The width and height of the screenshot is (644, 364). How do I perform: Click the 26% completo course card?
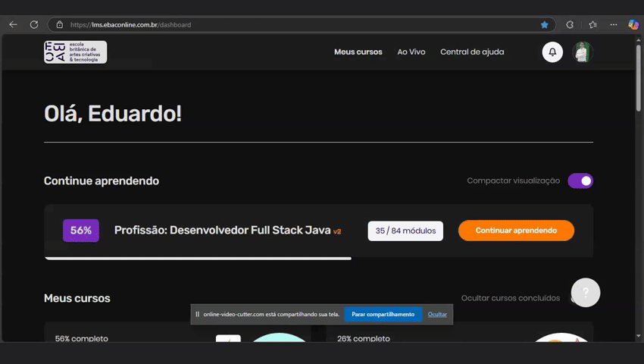pos(460,332)
